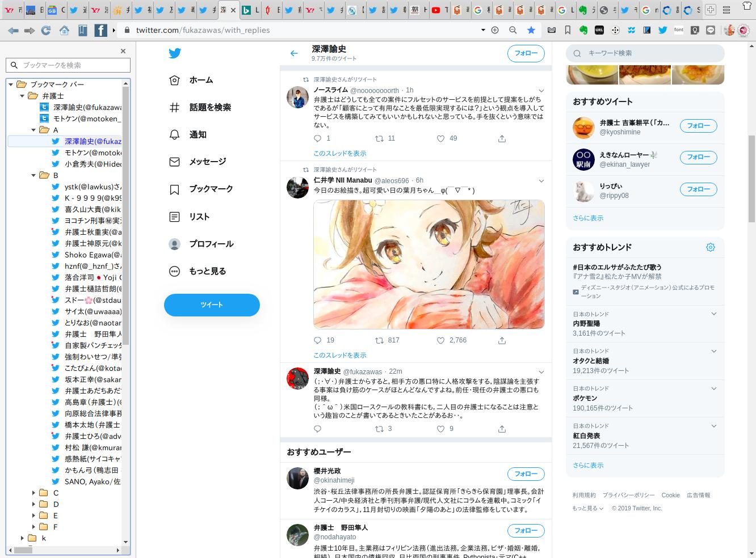
Task: Show thread under the 仁井学 tweet
Action: 340,356
